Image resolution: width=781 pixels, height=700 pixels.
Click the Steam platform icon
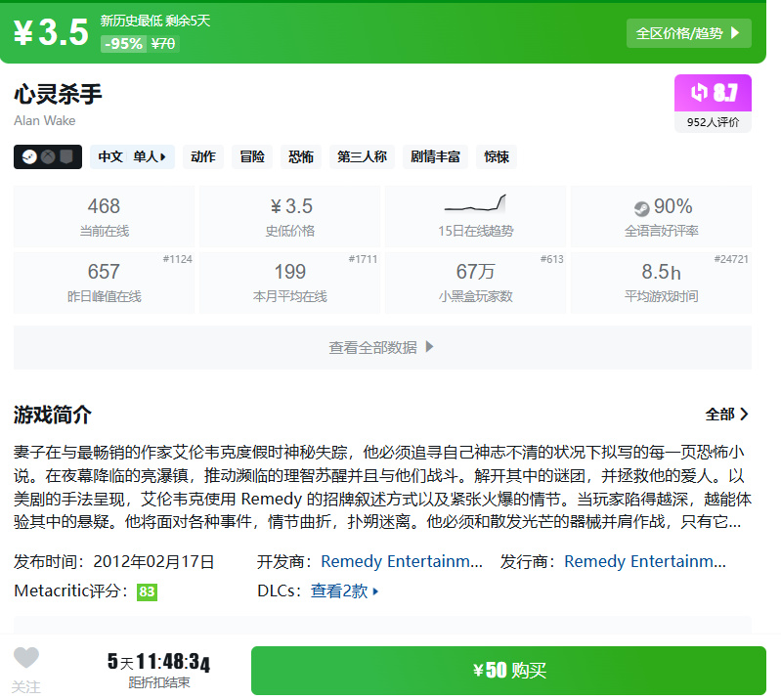29,157
